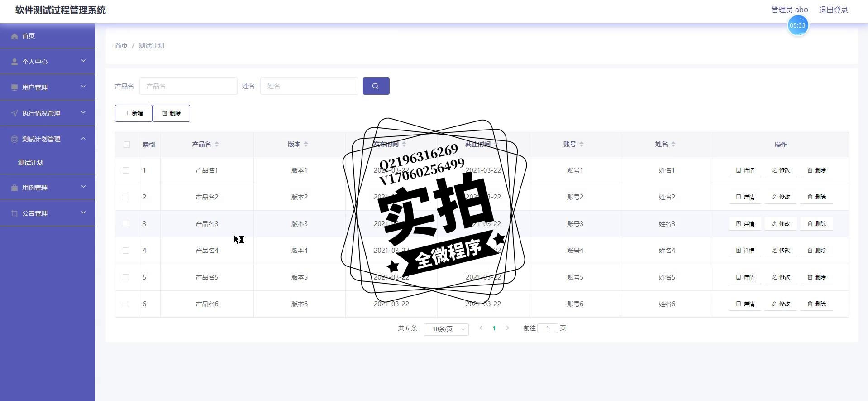This screenshot has width=868, height=401.
Task: Focus the 姓名 search field
Action: (309, 86)
